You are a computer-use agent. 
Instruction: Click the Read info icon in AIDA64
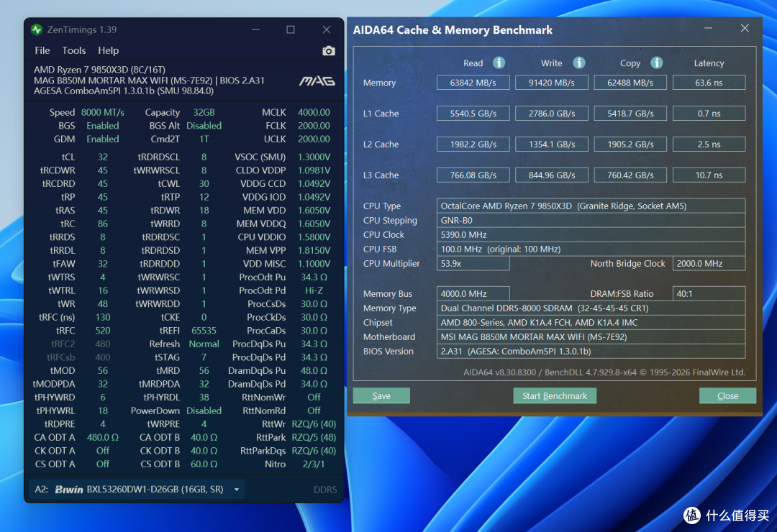tap(499, 63)
